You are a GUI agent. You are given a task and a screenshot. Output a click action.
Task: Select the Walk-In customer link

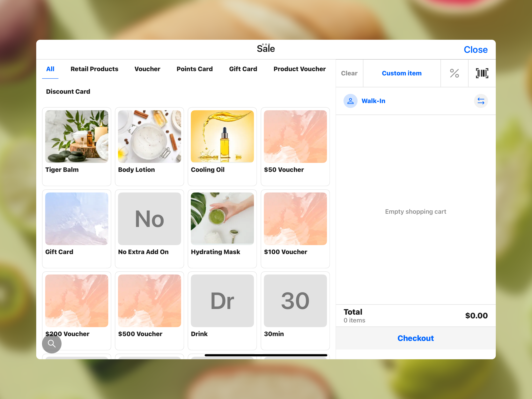pyautogui.click(x=373, y=101)
